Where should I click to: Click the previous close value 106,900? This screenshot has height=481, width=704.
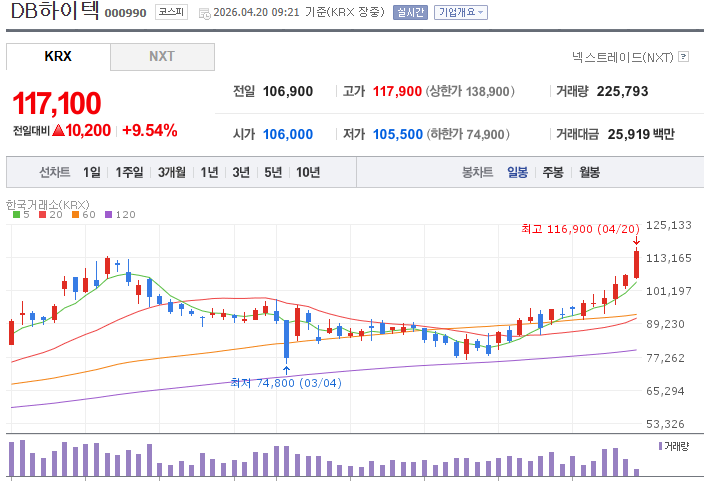click(288, 92)
